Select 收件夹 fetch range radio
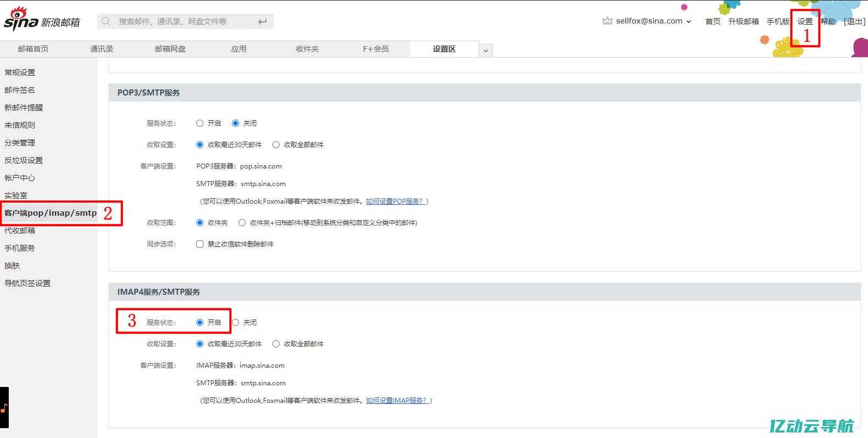Image resolution: width=868 pixels, height=438 pixels. tap(200, 223)
